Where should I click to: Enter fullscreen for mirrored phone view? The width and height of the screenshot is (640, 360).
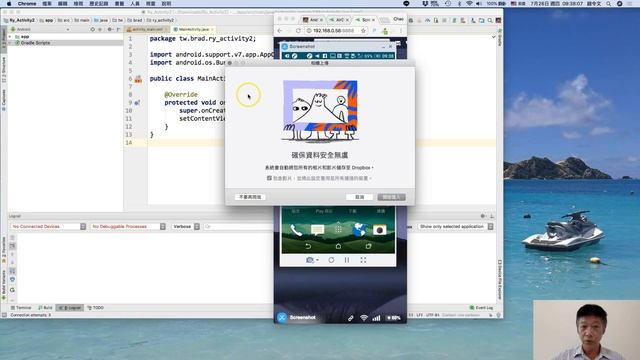(363, 260)
